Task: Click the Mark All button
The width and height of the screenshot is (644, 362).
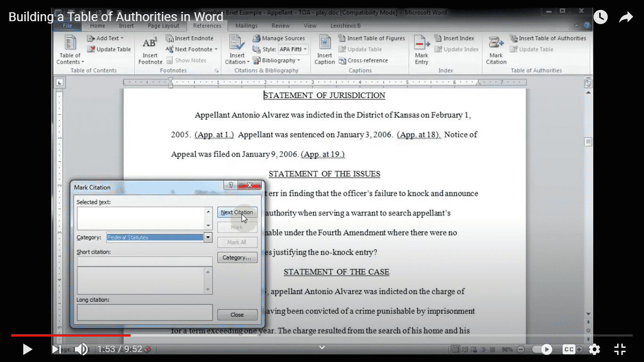Action: 237,242
